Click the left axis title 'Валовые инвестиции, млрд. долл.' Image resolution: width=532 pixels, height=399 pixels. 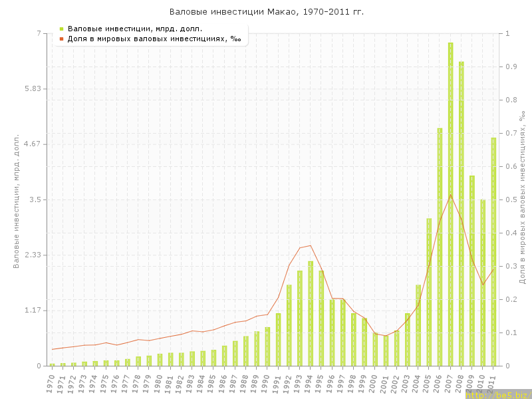pyautogui.click(x=17, y=199)
